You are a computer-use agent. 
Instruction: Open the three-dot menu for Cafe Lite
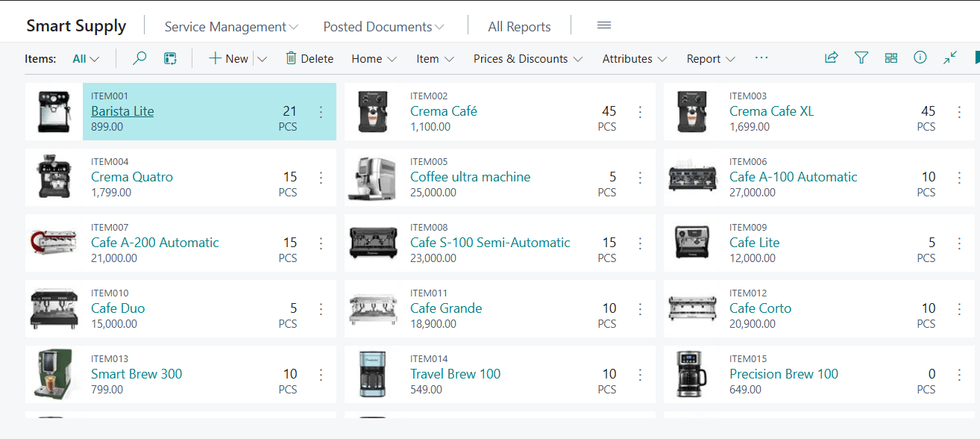pos(959,243)
